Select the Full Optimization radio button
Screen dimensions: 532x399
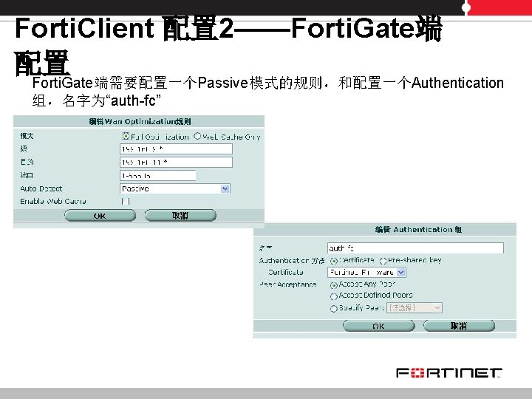coord(126,136)
